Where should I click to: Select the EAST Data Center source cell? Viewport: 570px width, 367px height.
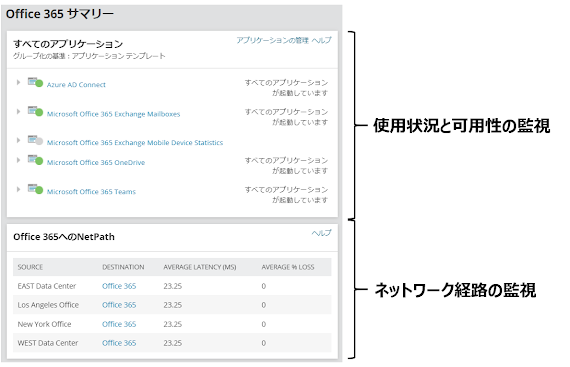[x=47, y=286]
